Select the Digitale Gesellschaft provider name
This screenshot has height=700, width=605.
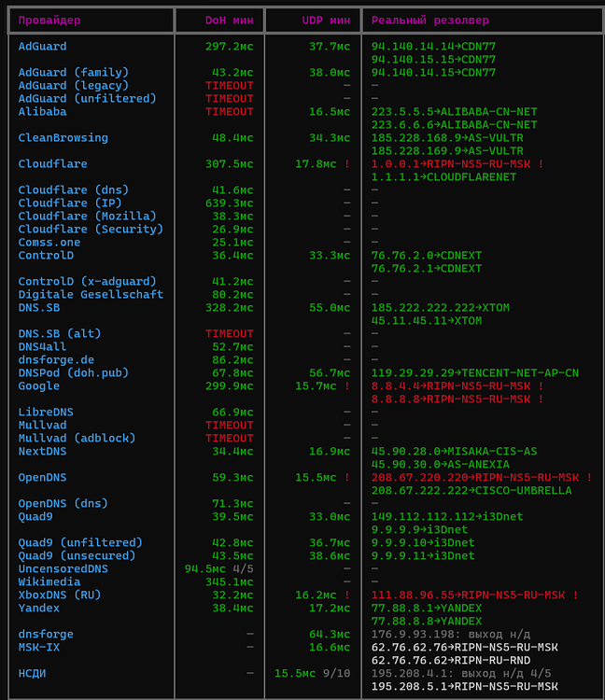tap(91, 294)
